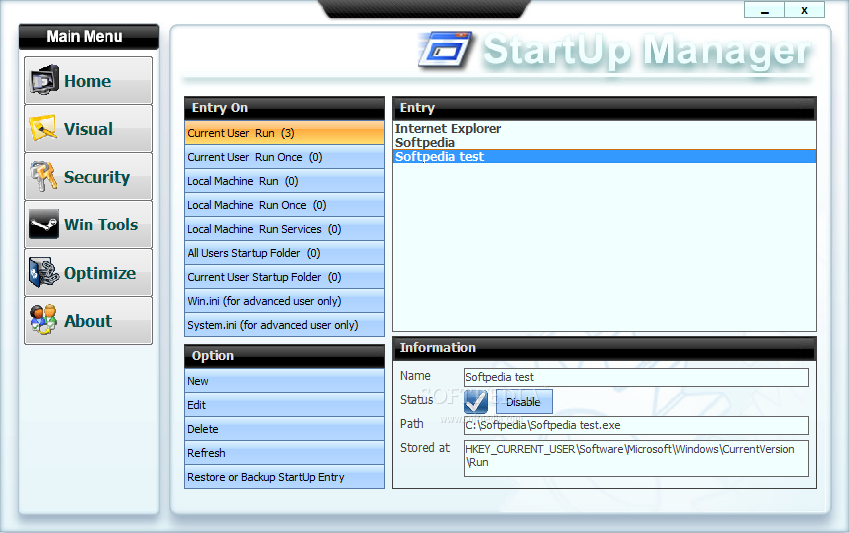This screenshot has width=849, height=533.
Task: Click the Stored at registry field
Action: tap(636, 458)
